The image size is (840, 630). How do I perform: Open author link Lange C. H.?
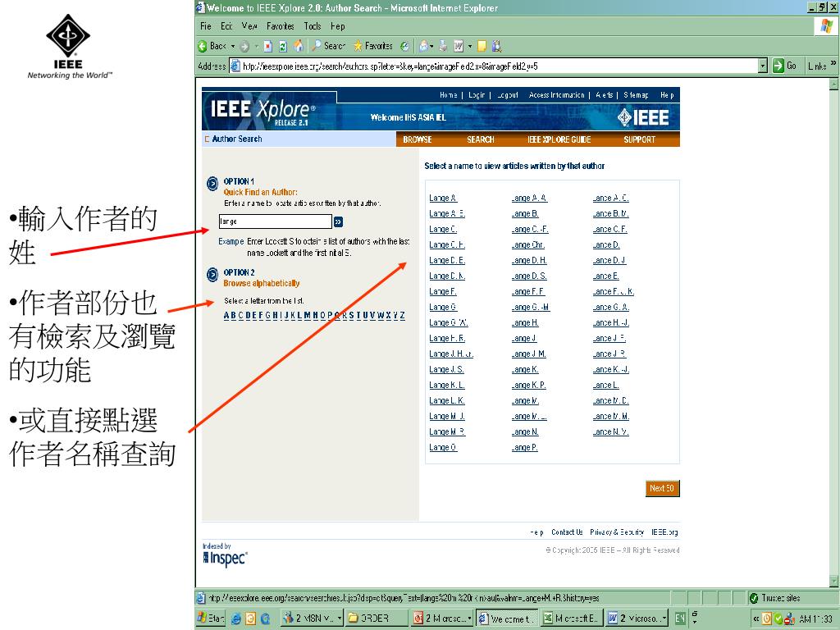447,244
